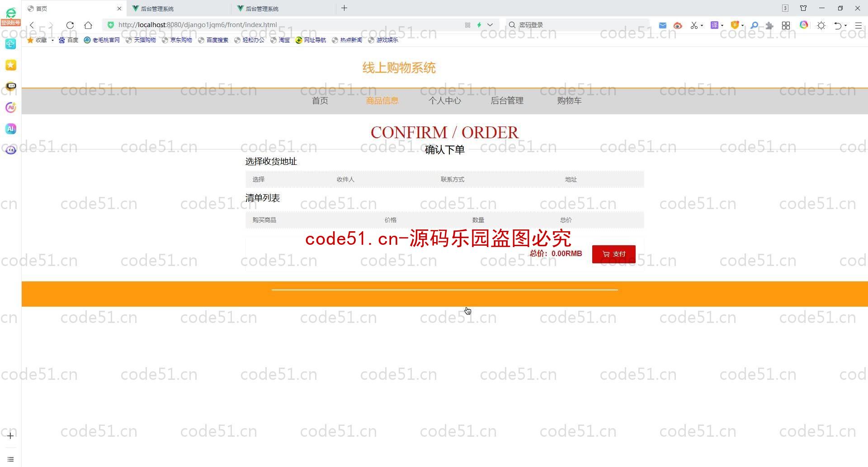
Task: Open the 购物车 navigation menu item
Action: [x=569, y=101]
